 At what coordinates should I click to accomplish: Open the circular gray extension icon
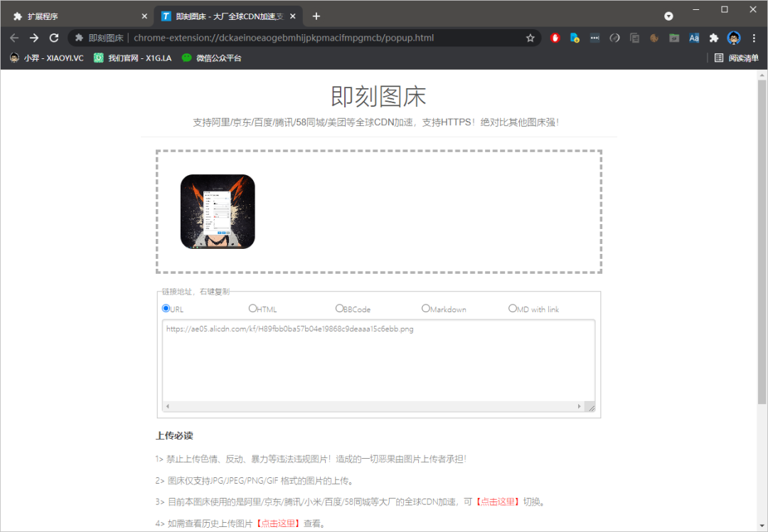click(614, 38)
